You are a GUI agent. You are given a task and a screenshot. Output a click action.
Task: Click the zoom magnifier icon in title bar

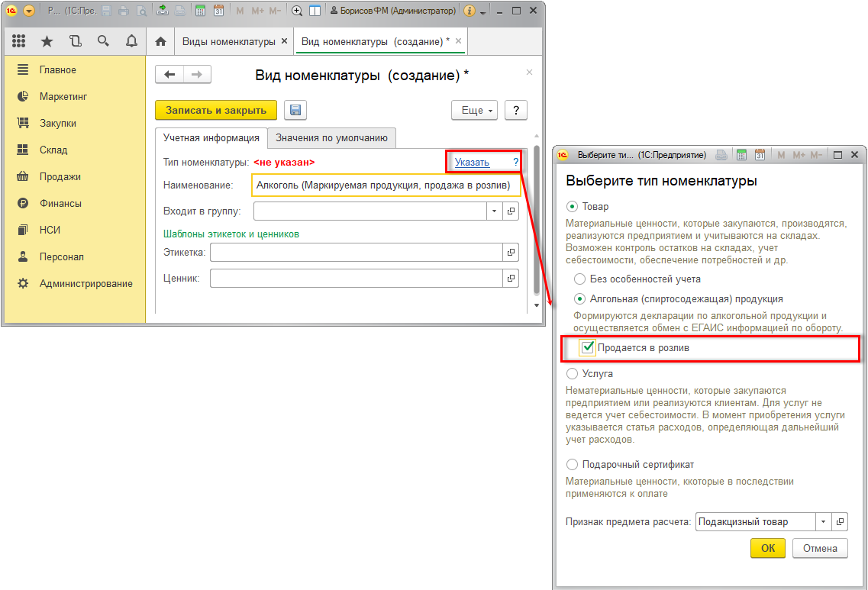pyautogui.click(x=297, y=11)
